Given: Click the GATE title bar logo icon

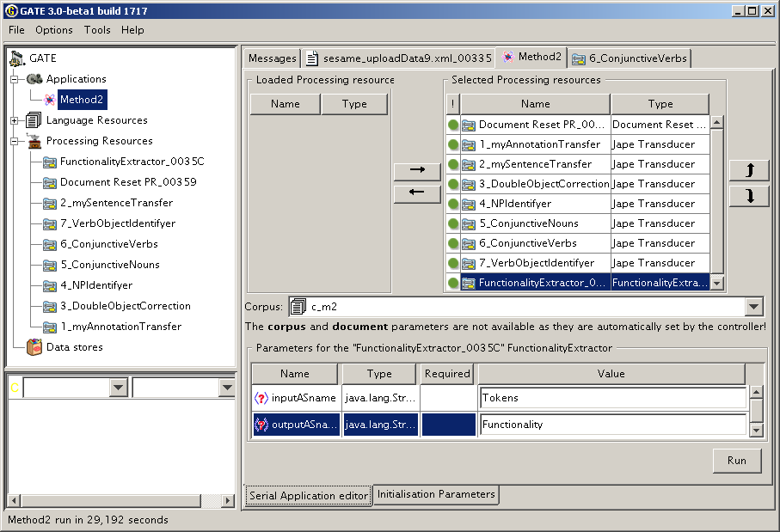Looking at the screenshot, I should coord(11,10).
